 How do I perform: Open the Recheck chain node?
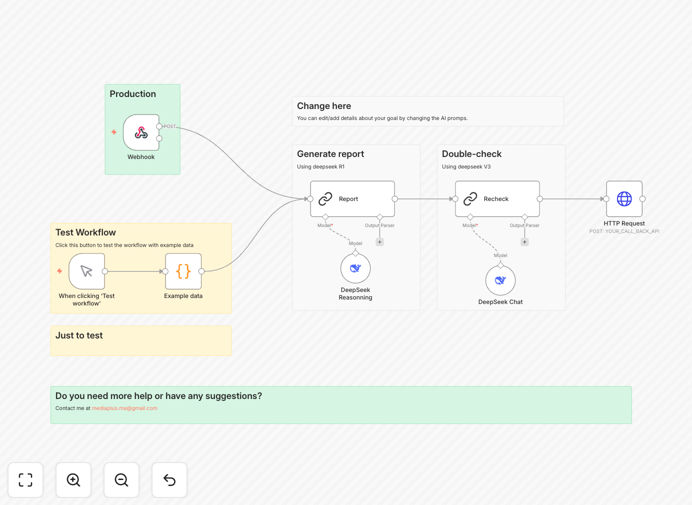497,199
